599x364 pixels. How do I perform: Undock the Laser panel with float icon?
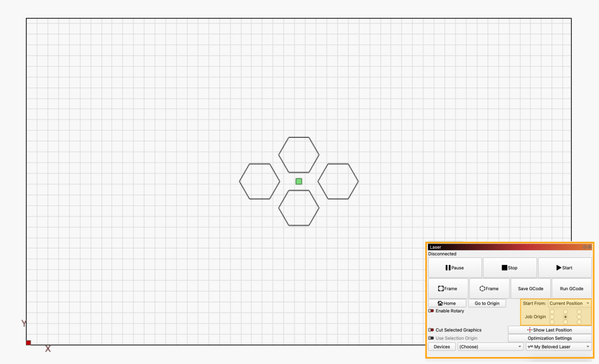pyautogui.click(x=584, y=247)
